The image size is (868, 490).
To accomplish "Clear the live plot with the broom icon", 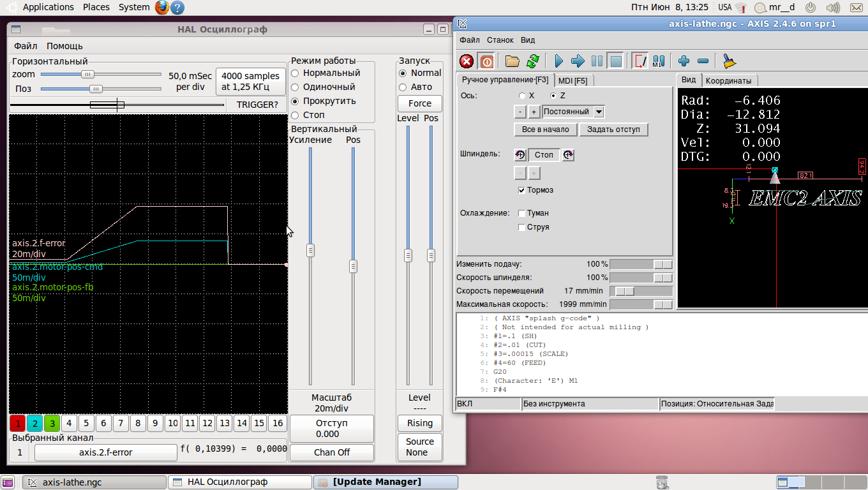I will (729, 61).
